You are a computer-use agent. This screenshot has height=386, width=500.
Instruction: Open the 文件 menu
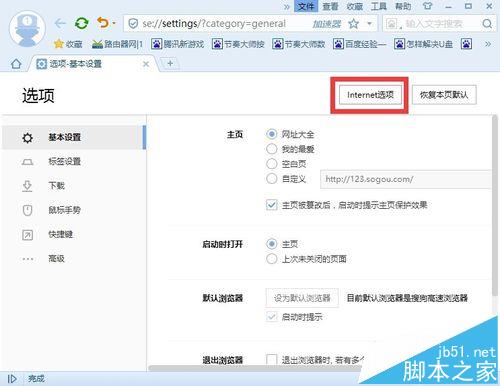pyautogui.click(x=306, y=6)
